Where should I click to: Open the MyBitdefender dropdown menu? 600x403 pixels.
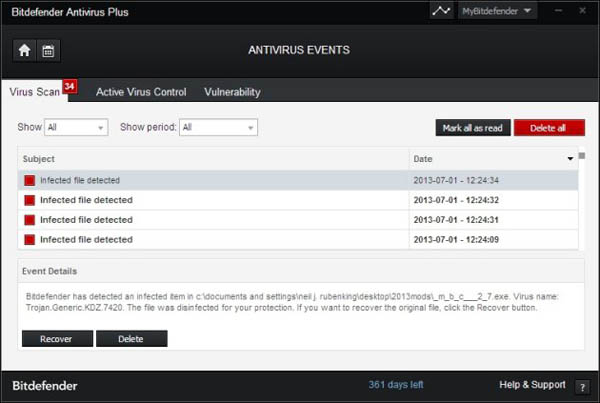pyautogui.click(x=497, y=11)
